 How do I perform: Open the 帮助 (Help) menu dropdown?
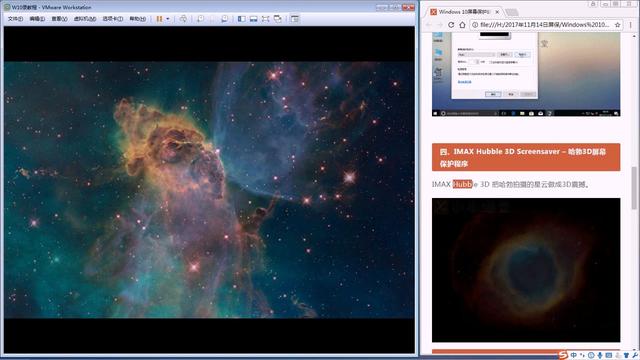[138, 19]
